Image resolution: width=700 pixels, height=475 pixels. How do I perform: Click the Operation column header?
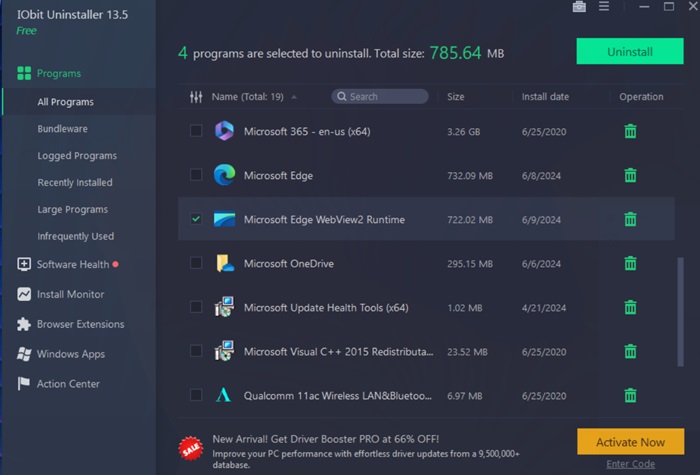(x=641, y=96)
